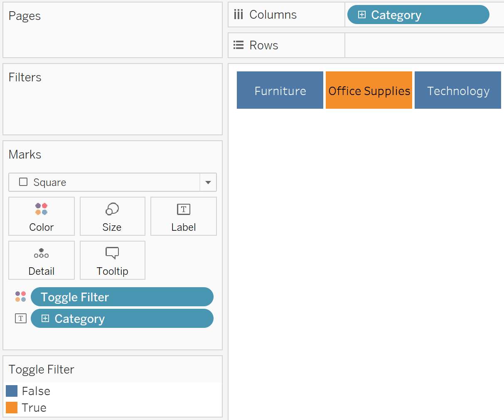Click the Rows shelf icon

(x=238, y=45)
